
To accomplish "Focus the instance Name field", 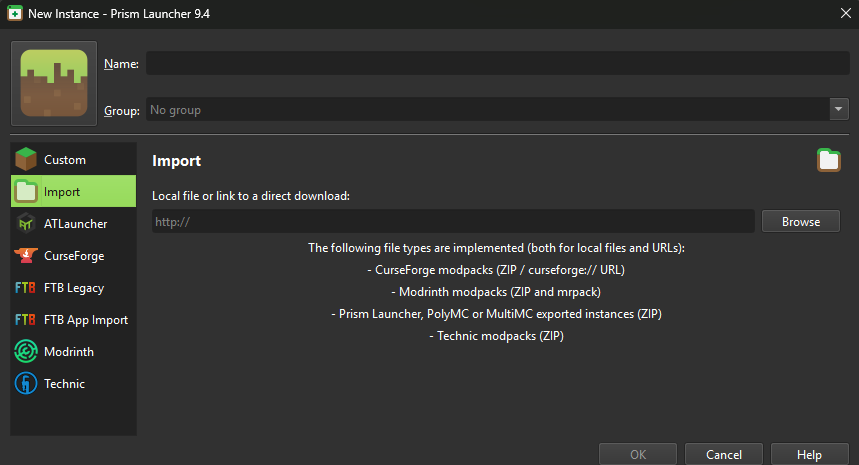I will coord(497,63).
